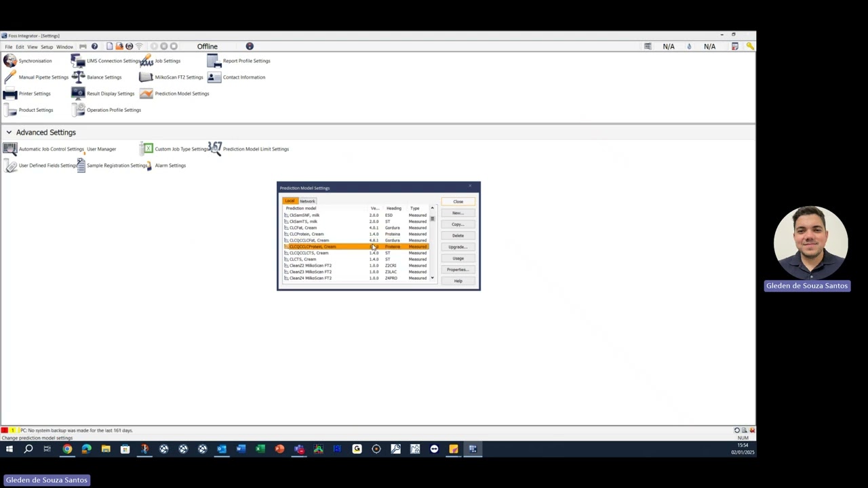Select CleanZ3 MilkoScan FT2 row
Screen dimensions: 868x488
(x=355, y=272)
